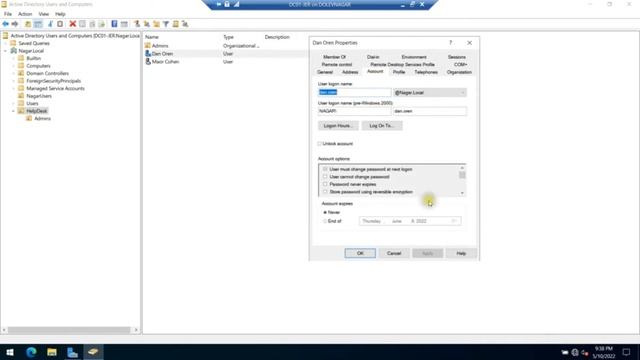Image resolution: width=640 pixels, height=360 pixels.
Task: Switch to the Member Of tab
Action: point(334,57)
